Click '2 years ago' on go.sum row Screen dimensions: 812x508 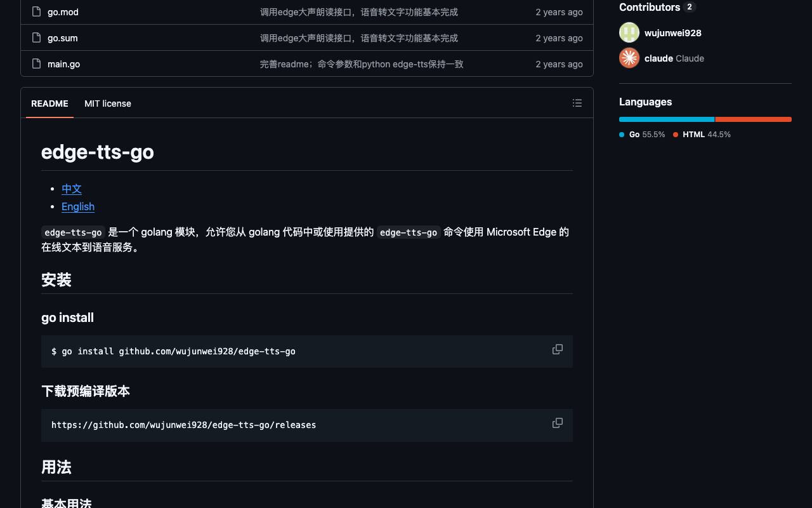pos(559,38)
